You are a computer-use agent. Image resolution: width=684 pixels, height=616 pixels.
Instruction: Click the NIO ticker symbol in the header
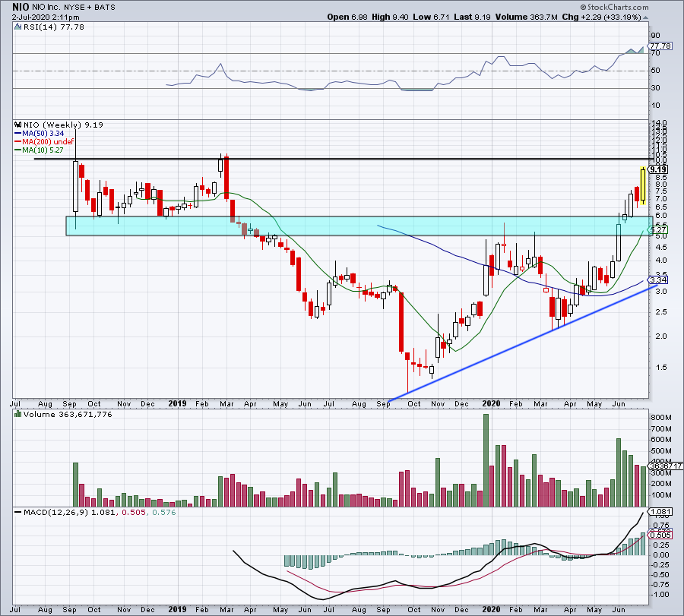point(20,7)
